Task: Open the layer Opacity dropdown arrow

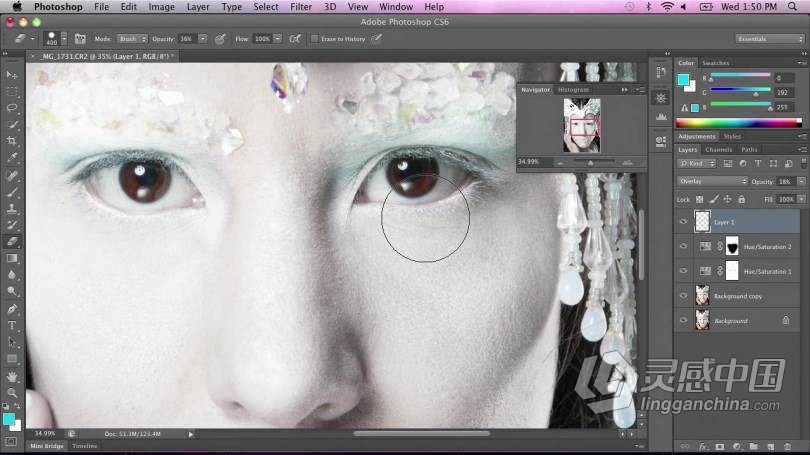Action: tap(801, 181)
